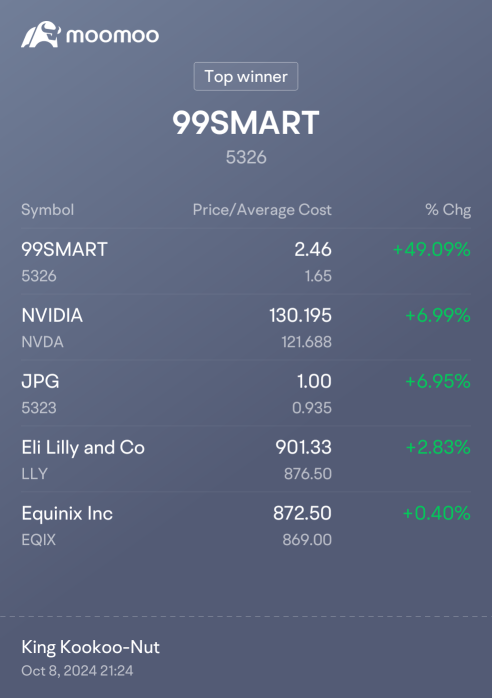Open the 99SMART headline title

click(x=246, y=123)
